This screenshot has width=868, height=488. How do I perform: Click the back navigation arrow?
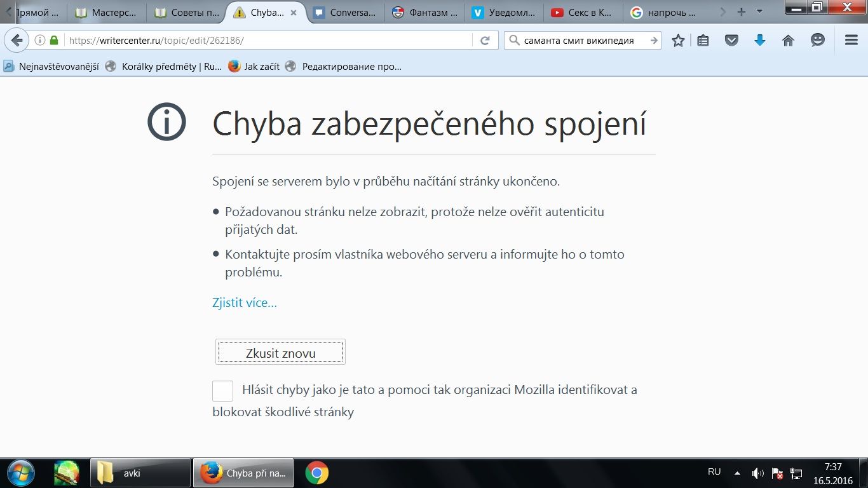coord(17,41)
